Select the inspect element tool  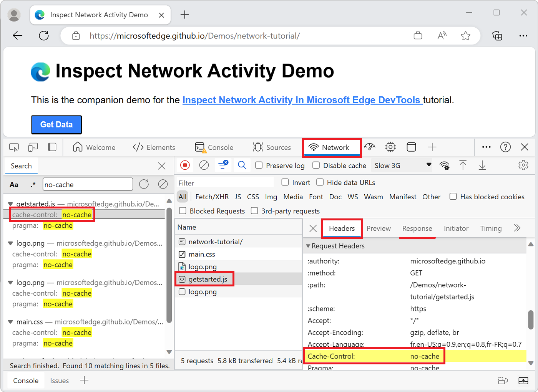point(14,147)
